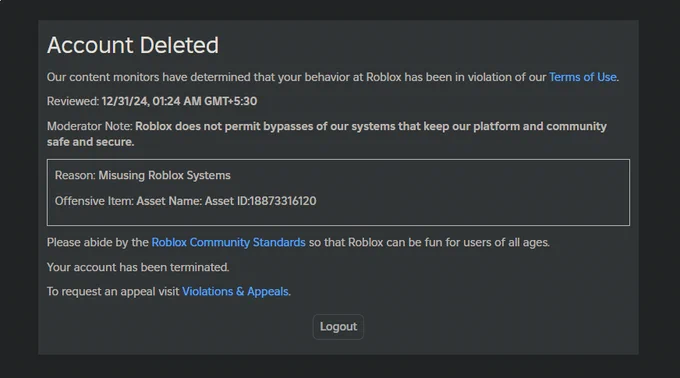Click the reviewed date 12/31/24, 01:24 AM GMT+5:30

point(179,101)
